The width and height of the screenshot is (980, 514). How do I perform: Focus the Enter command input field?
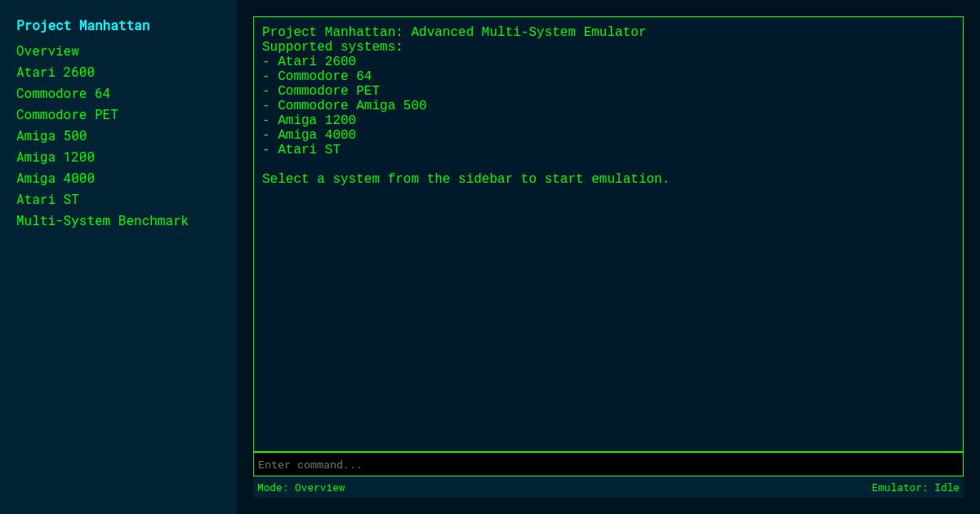608,464
